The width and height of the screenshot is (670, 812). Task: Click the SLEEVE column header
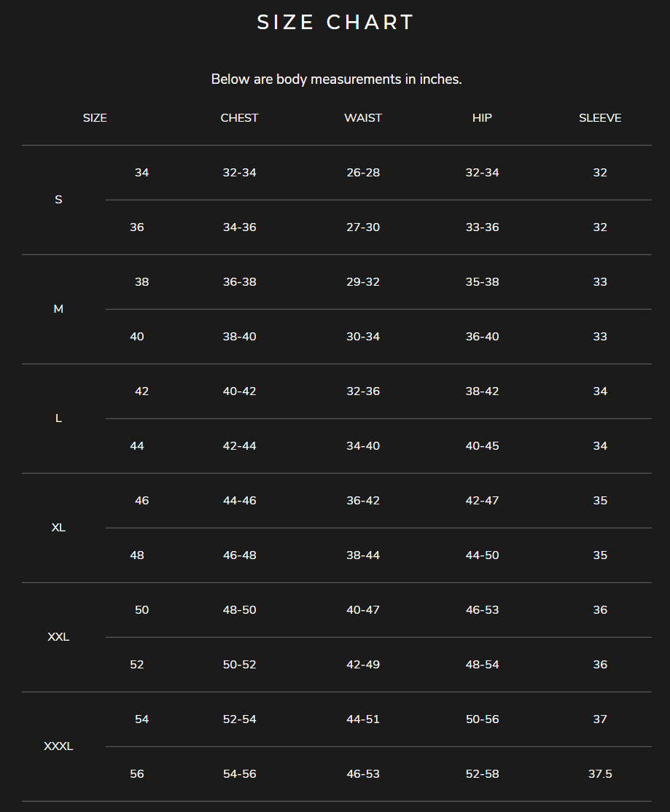pos(600,118)
